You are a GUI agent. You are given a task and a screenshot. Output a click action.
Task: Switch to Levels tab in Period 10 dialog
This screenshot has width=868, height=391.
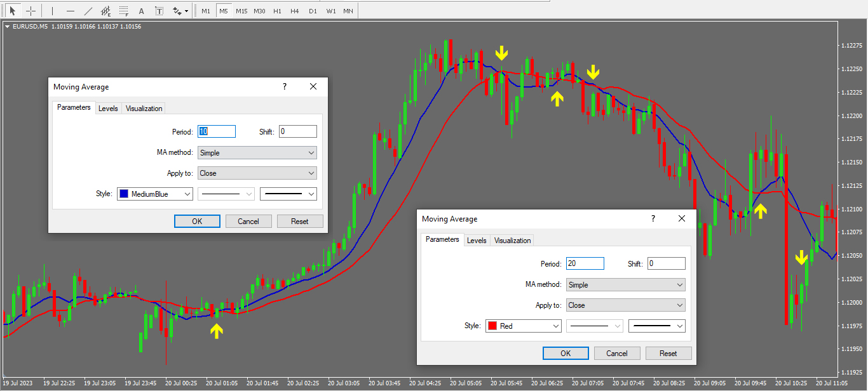pos(108,109)
